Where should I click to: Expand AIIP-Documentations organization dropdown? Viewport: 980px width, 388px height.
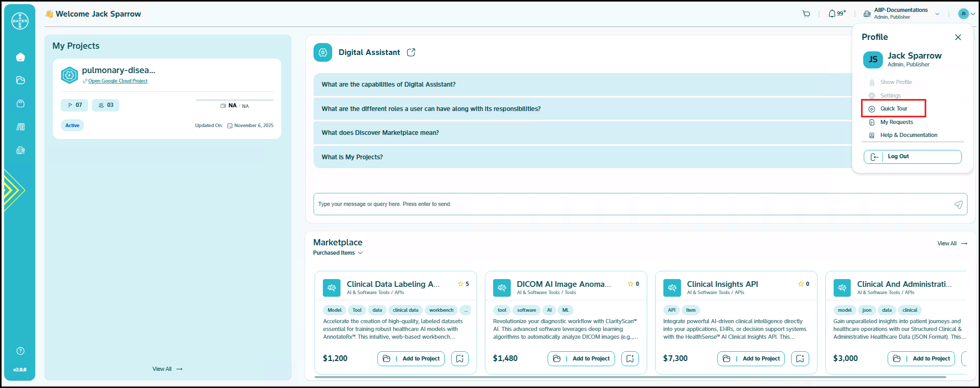(x=937, y=14)
